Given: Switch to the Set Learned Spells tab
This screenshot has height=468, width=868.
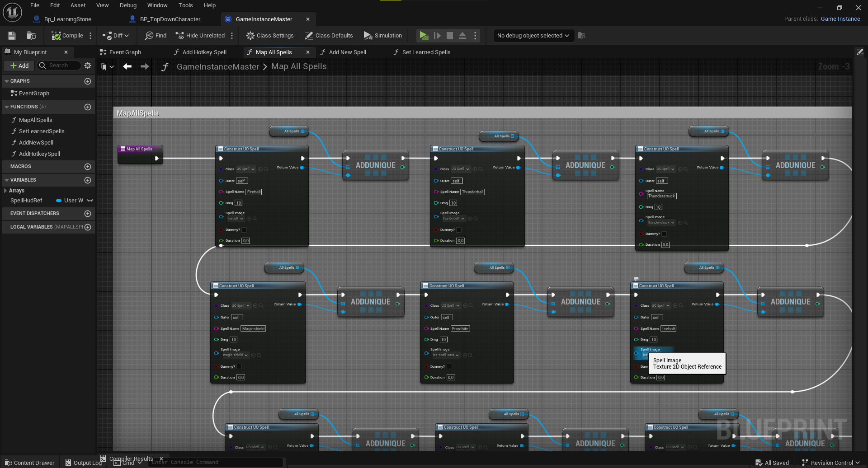Looking at the screenshot, I should (x=426, y=52).
